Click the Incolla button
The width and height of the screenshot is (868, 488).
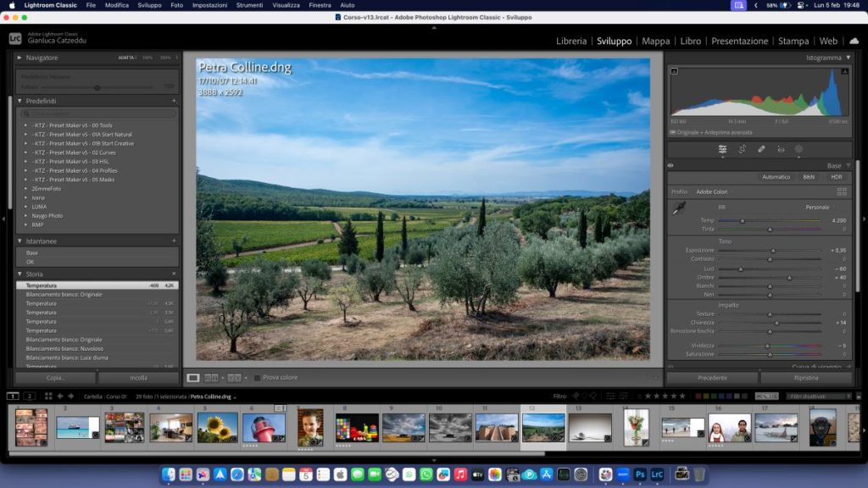(138, 378)
